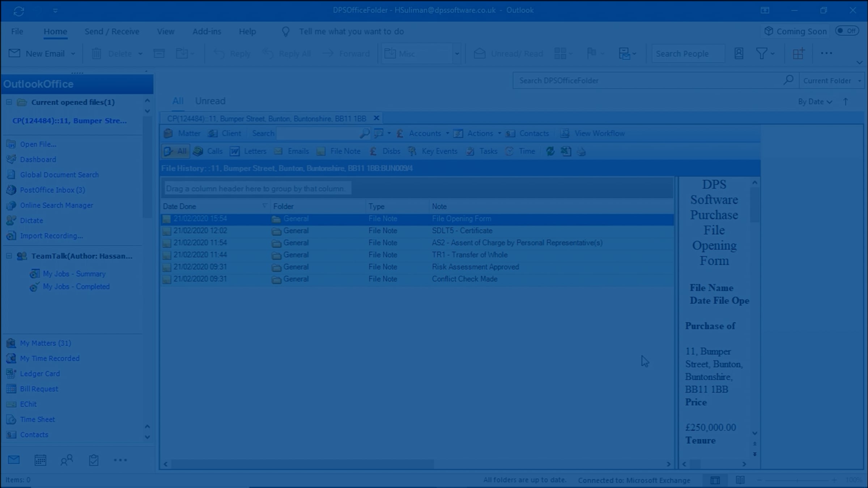The image size is (868, 488).
Task: Open the Ledger Card link
Action: pos(40,373)
